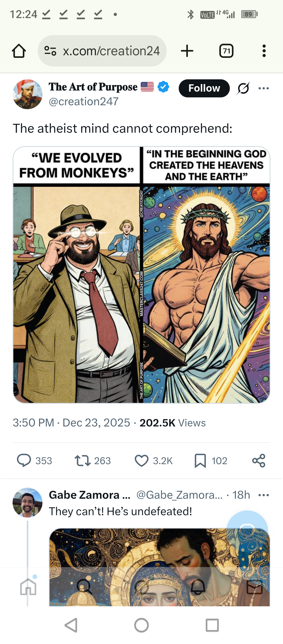
Task: Like the post with 3.2K likes
Action: (x=141, y=461)
